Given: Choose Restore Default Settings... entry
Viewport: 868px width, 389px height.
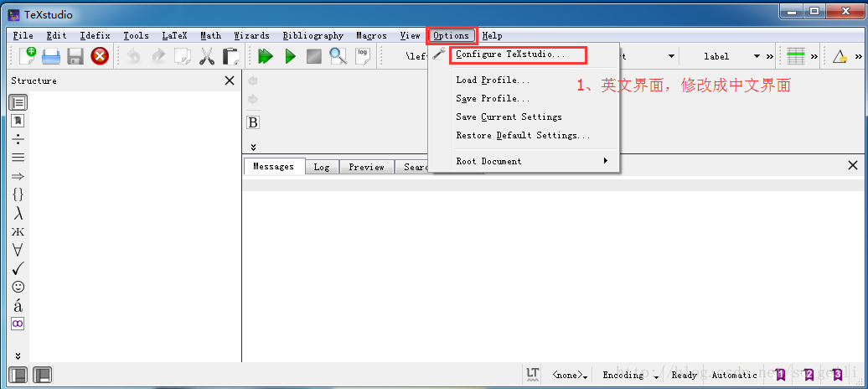Looking at the screenshot, I should point(523,135).
